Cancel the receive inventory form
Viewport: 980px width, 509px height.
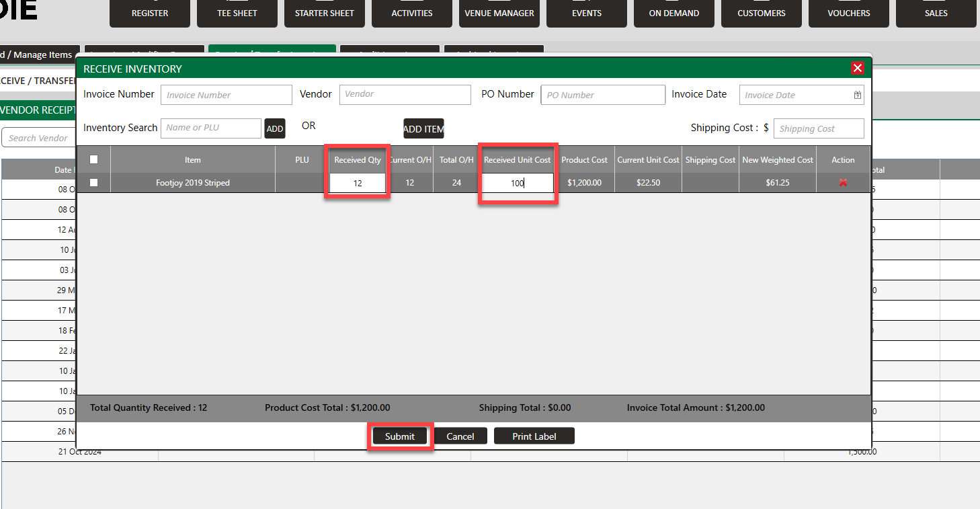click(x=460, y=436)
